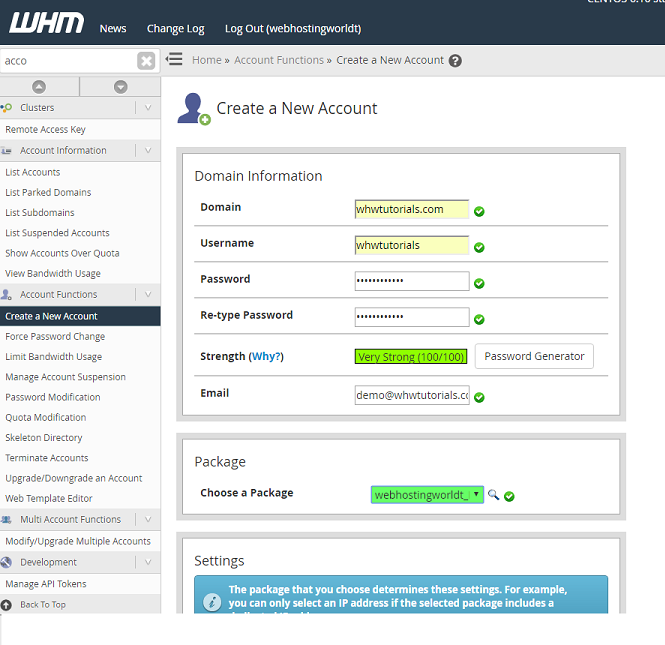Click the Back To Top arrow icon
Screen dimensions: 665x645
(7, 605)
